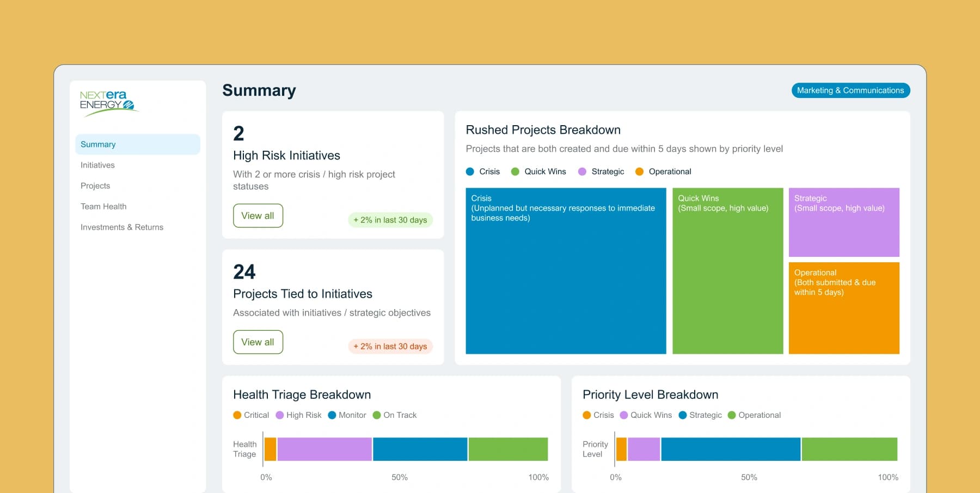Click Operational legend in Priority Level Breakdown
Image resolution: width=980 pixels, height=493 pixels.
pyautogui.click(x=754, y=415)
